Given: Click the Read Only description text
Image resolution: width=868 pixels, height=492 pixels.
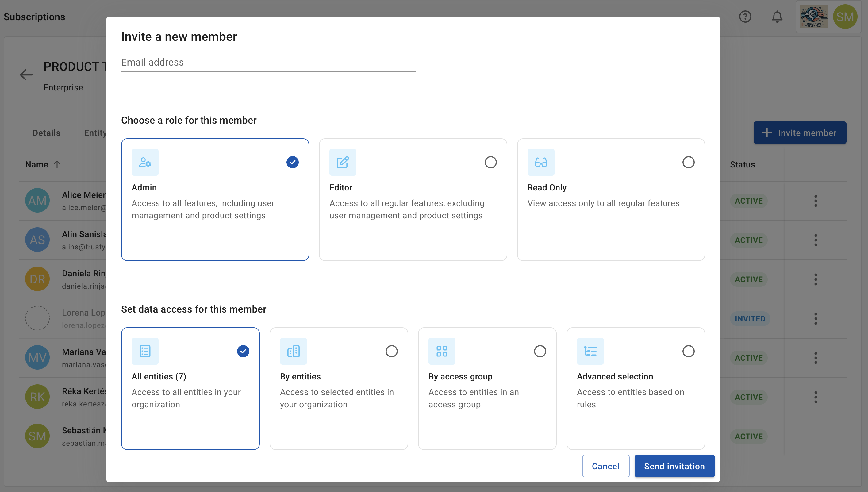Looking at the screenshot, I should click(x=603, y=203).
